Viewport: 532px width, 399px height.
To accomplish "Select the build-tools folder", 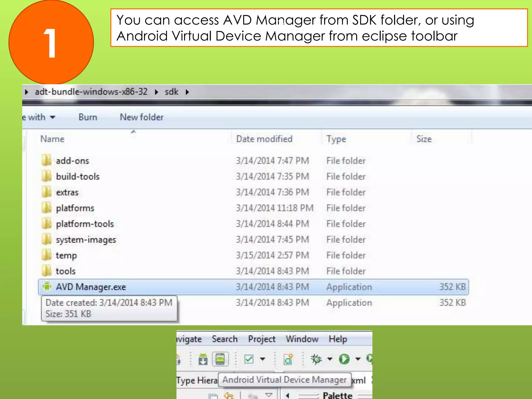I will pos(78,177).
